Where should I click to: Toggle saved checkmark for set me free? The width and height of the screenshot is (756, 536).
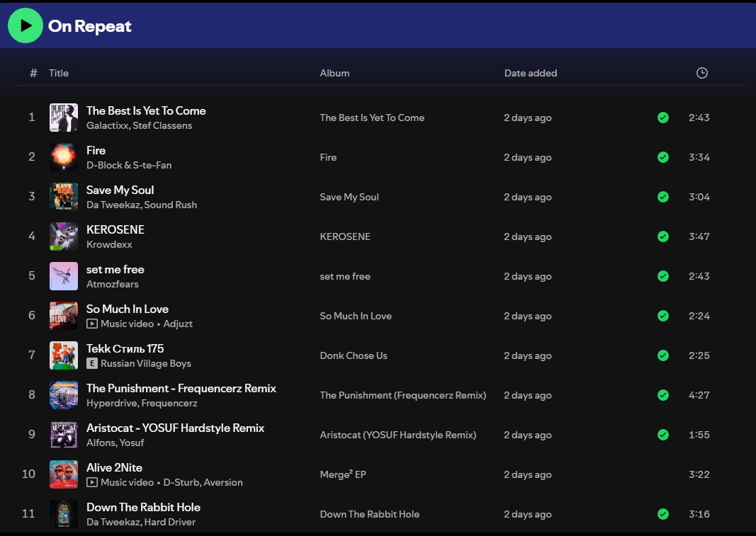click(663, 276)
